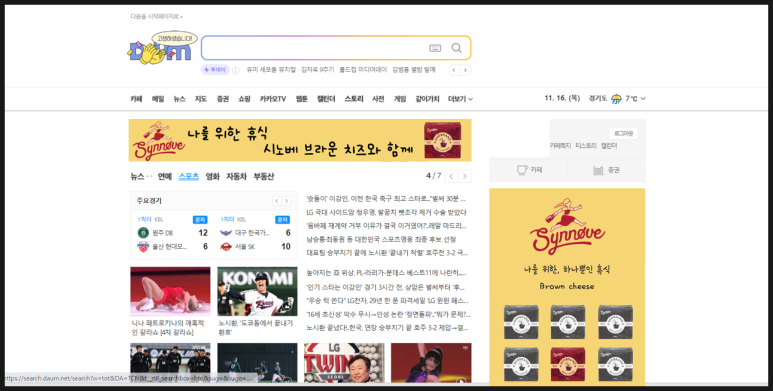Click the 주요경기 heading
This screenshot has width=773, height=391.
click(149, 201)
